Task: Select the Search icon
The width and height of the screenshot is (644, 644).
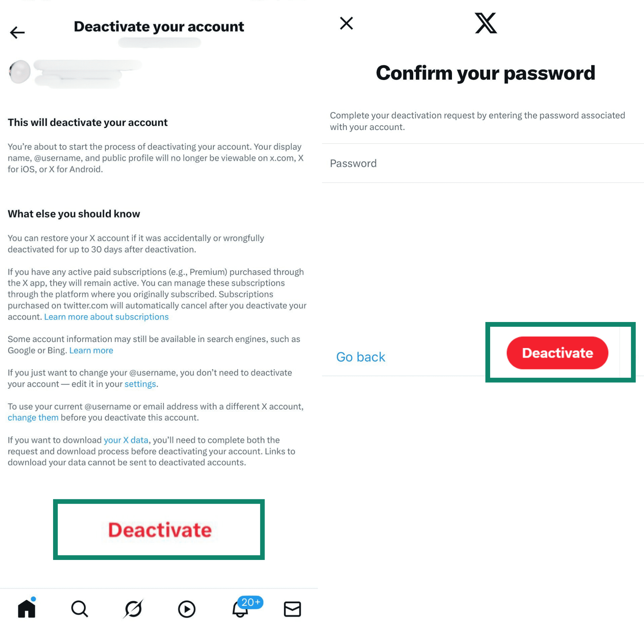Action: click(x=80, y=609)
